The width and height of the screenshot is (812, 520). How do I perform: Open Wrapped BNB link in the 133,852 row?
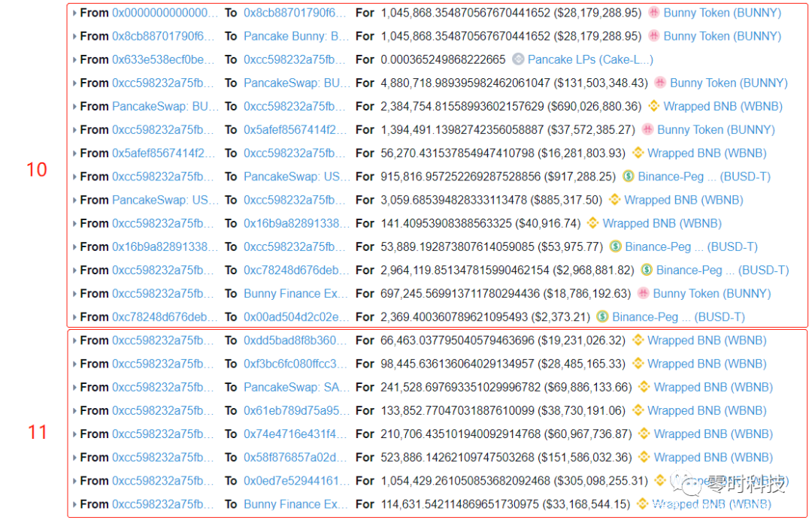[706, 410]
